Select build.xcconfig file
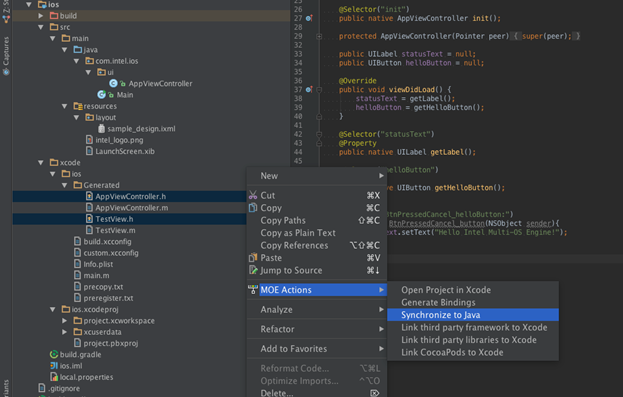The height and width of the screenshot is (397, 623). click(x=107, y=242)
